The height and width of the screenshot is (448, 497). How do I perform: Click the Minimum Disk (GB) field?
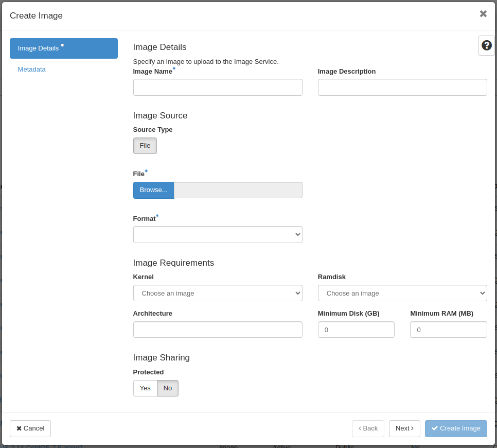pos(356,330)
